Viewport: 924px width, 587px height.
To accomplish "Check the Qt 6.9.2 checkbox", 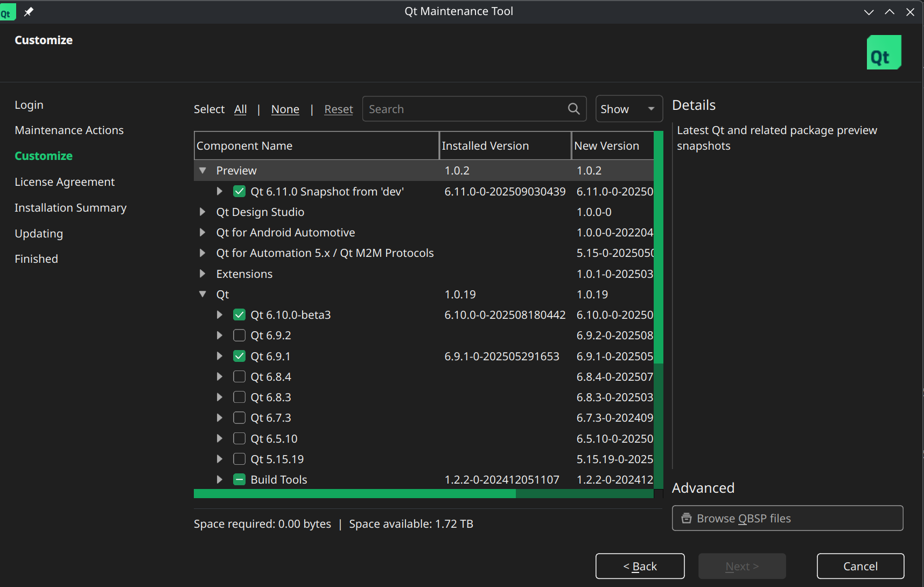I will (240, 335).
